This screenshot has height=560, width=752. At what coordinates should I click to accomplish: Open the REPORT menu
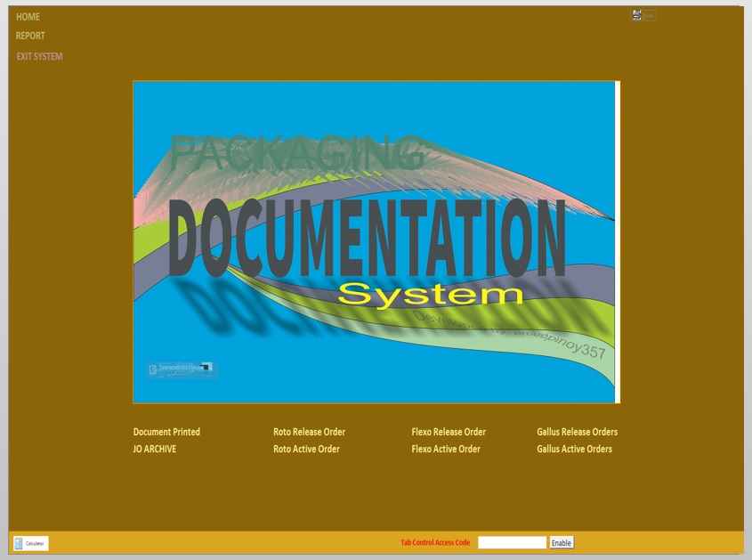coord(30,37)
